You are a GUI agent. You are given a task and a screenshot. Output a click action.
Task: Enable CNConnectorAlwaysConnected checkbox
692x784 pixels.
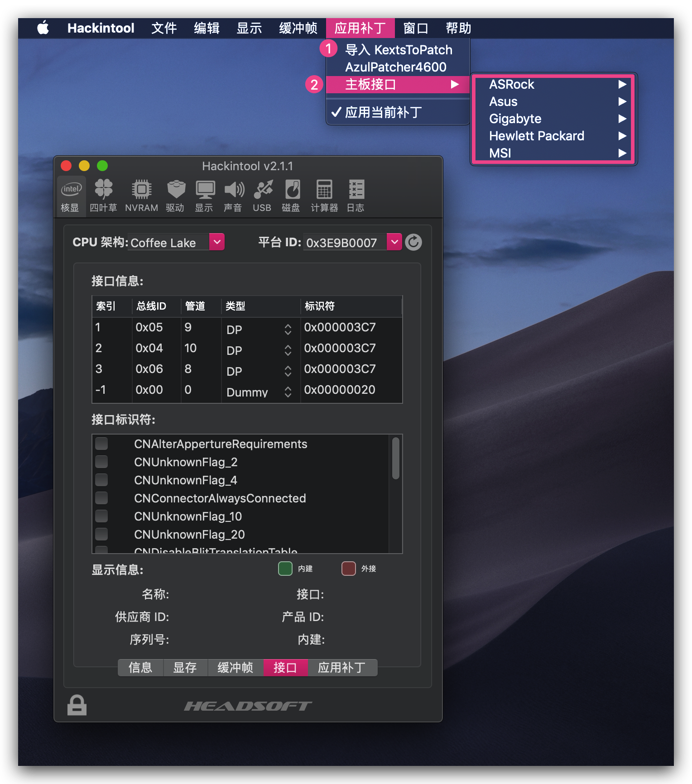(101, 498)
